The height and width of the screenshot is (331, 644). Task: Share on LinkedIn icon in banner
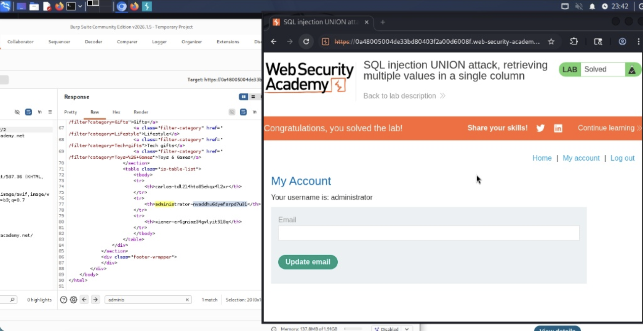pos(558,128)
